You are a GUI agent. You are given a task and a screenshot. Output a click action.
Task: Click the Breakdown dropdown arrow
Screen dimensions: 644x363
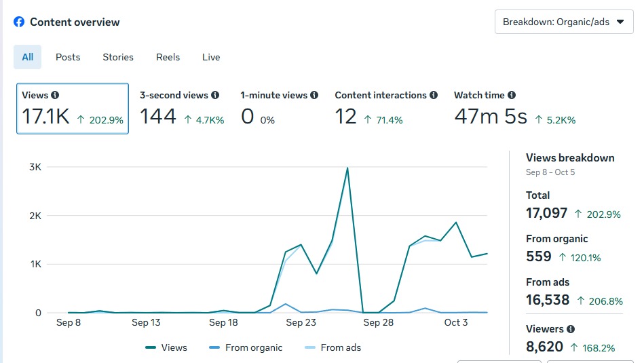coord(620,22)
